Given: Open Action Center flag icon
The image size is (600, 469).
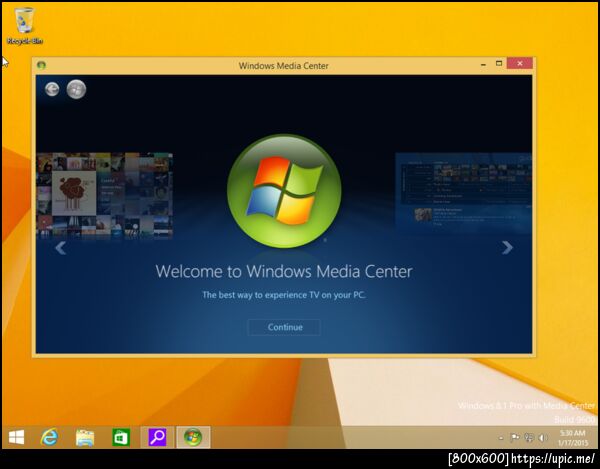Looking at the screenshot, I should pyautogui.click(x=515, y=437).
